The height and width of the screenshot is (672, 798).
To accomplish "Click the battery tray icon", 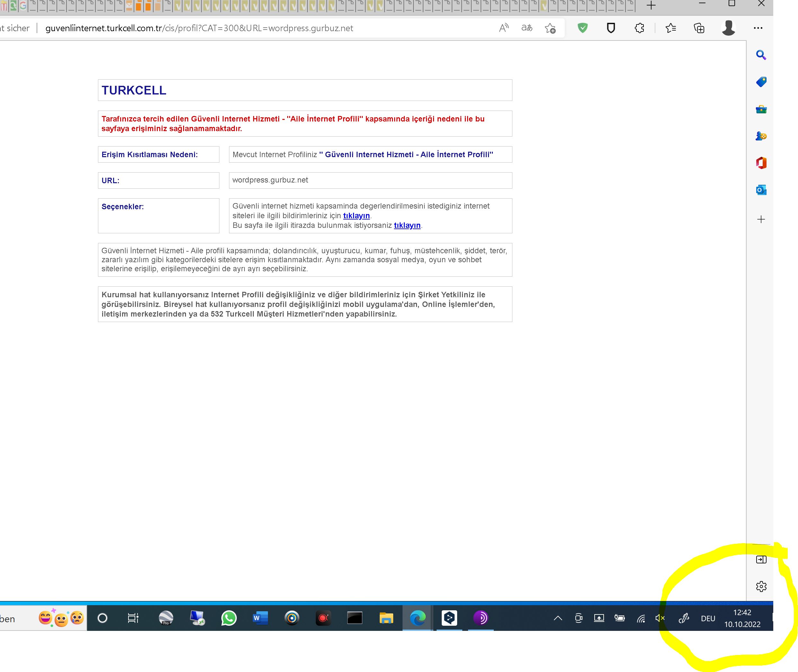I will click(619, 618).
